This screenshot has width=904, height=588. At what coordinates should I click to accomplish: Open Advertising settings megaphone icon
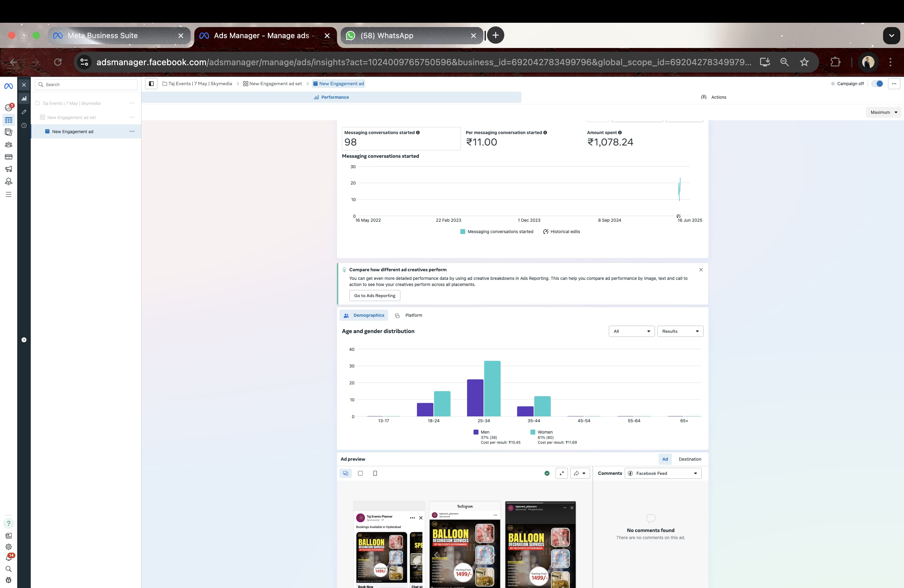click(x=8, y=169)
